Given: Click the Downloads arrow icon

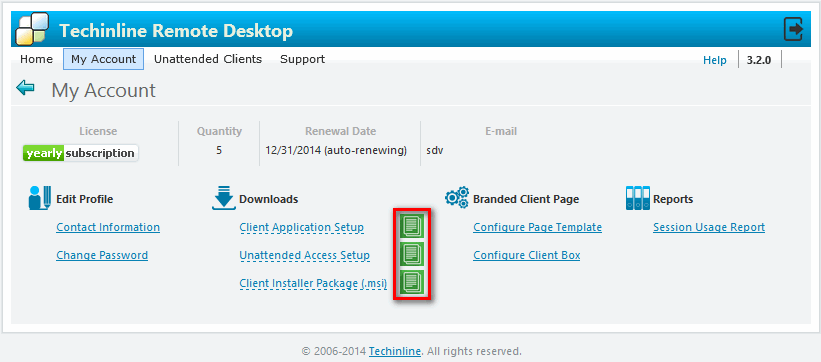Looking at the screenshot, I should [224, 198].
